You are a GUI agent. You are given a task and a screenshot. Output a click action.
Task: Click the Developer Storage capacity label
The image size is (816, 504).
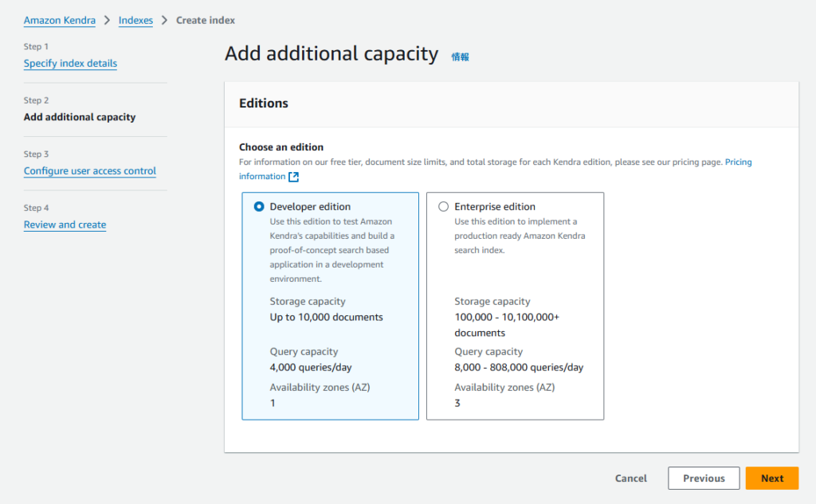point(307,301)
